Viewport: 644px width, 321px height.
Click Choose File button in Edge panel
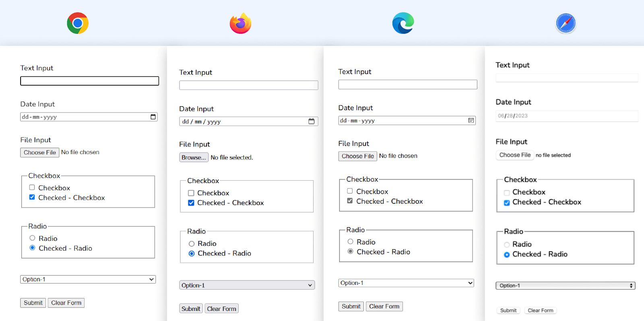[x=358, y=156]
